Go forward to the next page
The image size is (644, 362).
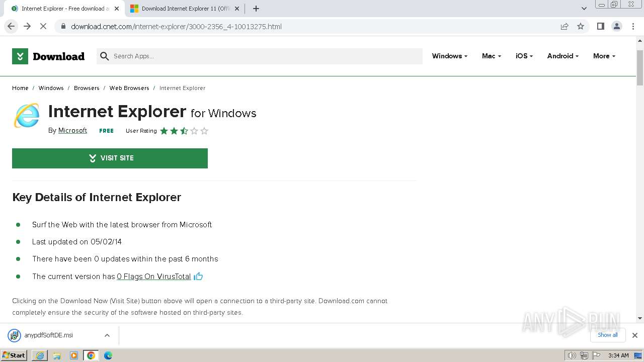27,26
